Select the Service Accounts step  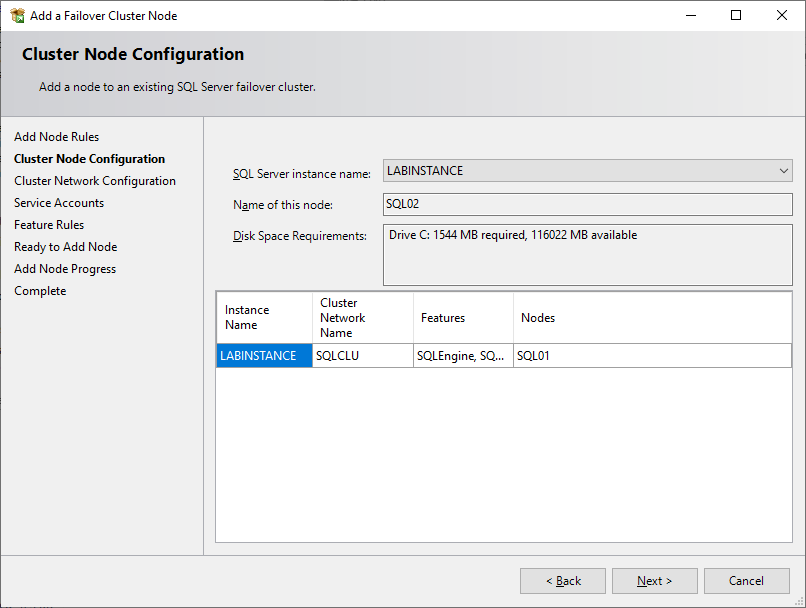pyautogui.click(x=59, y=203)
